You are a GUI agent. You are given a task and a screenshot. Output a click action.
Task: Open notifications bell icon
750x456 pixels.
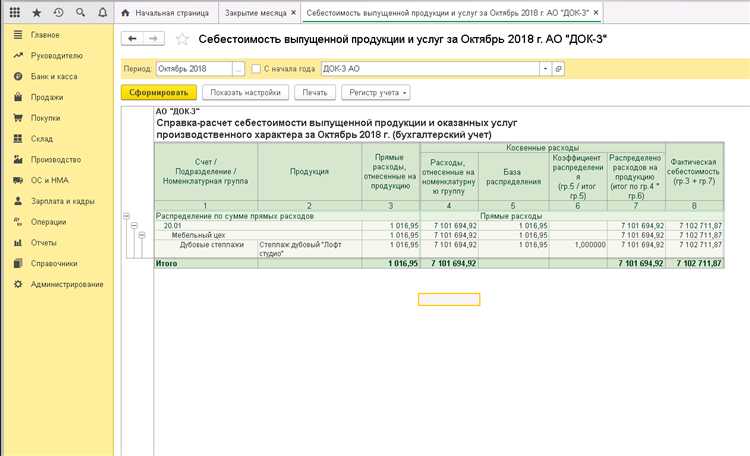point(102,13)
